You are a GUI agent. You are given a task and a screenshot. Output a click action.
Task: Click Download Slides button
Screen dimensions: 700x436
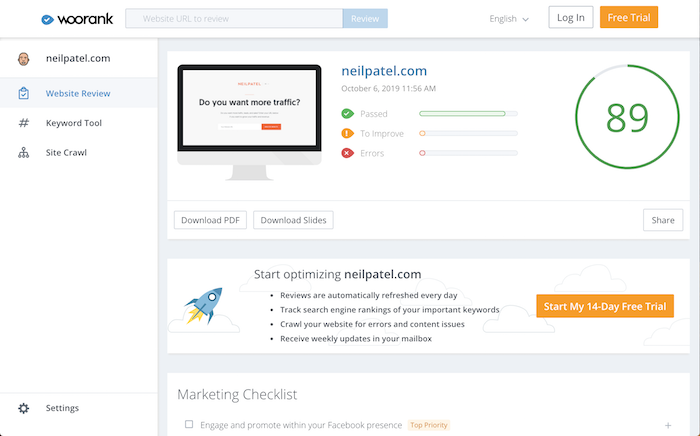pyautogui.click(x=293, y=220)
